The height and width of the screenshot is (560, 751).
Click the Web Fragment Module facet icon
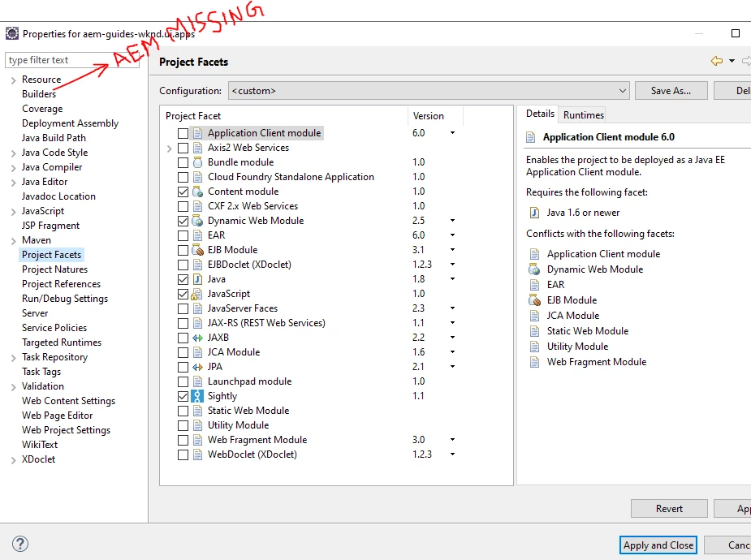pos(197,441)
